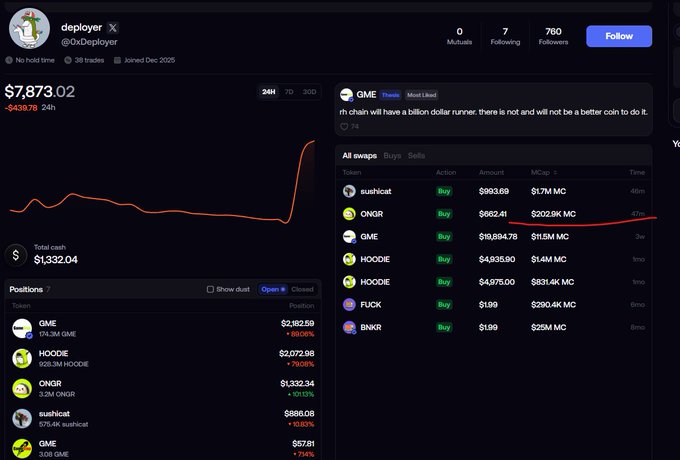The height and width of the screenshot is (460, 680).
Task: Follow the deployer account
Action: 619,36
